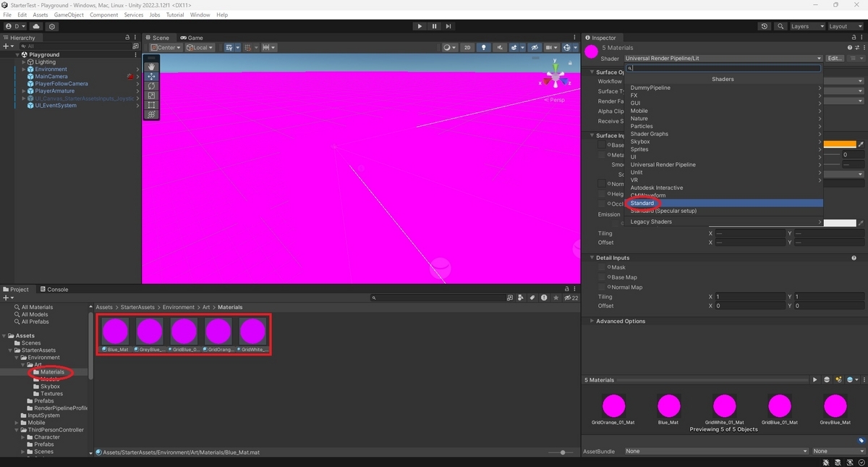
Task: Click the Step frame button
Action: click(448, 26)
